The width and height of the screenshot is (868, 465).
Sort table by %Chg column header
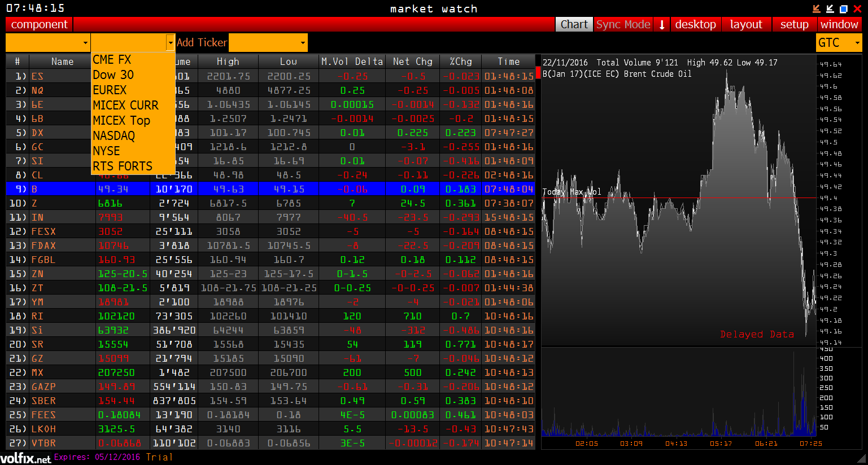point(460,62)
